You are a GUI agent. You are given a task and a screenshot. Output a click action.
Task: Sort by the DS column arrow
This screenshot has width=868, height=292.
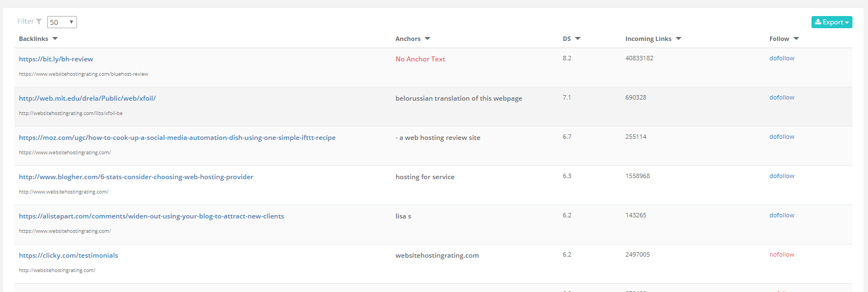pos(578,39)
